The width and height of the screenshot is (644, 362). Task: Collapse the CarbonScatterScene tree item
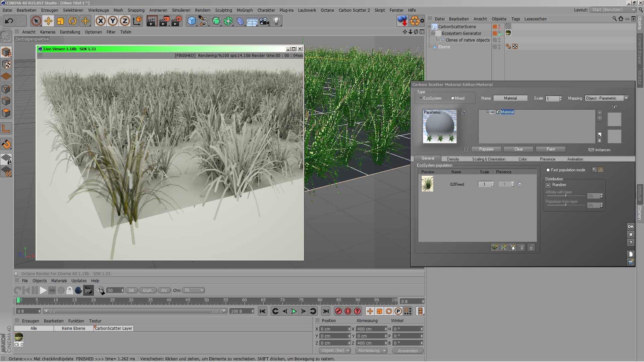[429, 26]
